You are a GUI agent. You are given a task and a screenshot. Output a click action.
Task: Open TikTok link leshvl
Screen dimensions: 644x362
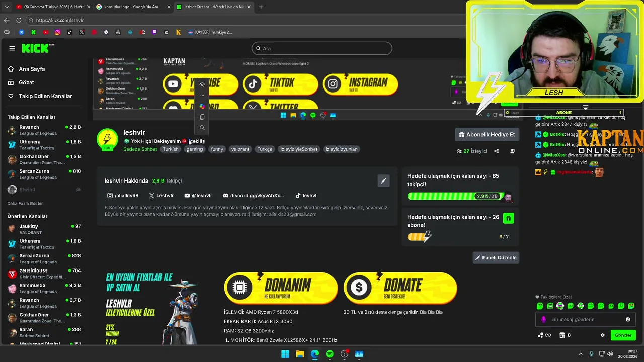306,195
